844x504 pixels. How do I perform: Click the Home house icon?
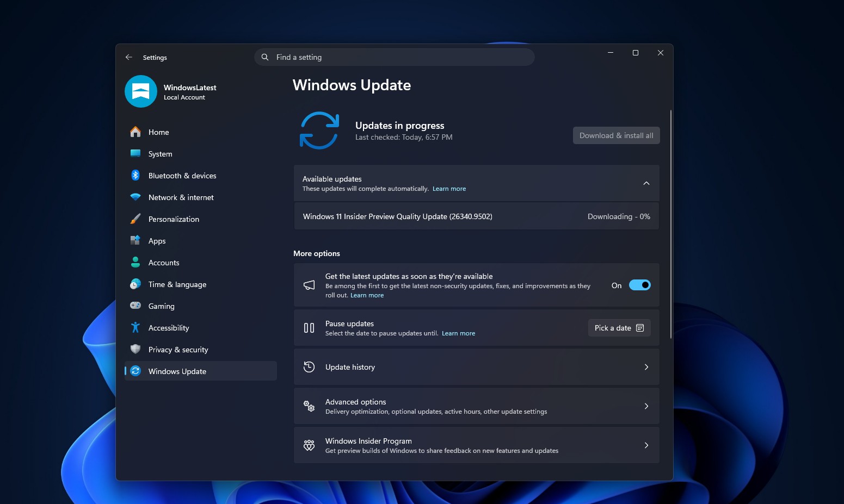point(135,132)
